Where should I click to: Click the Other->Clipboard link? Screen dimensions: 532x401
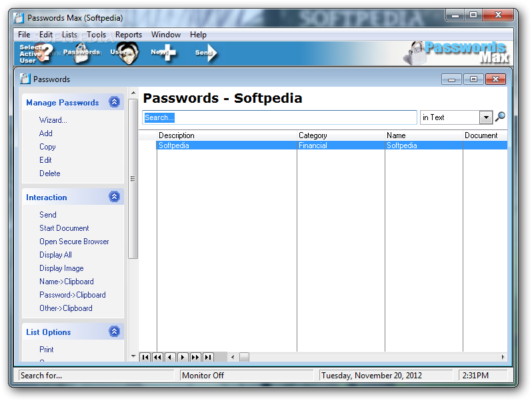pos(66,308)
